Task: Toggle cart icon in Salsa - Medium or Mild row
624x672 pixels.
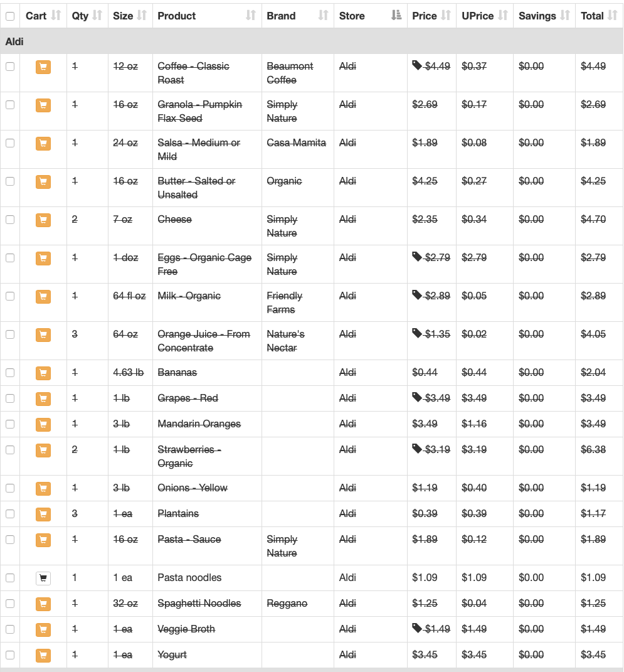Action: 43,143
